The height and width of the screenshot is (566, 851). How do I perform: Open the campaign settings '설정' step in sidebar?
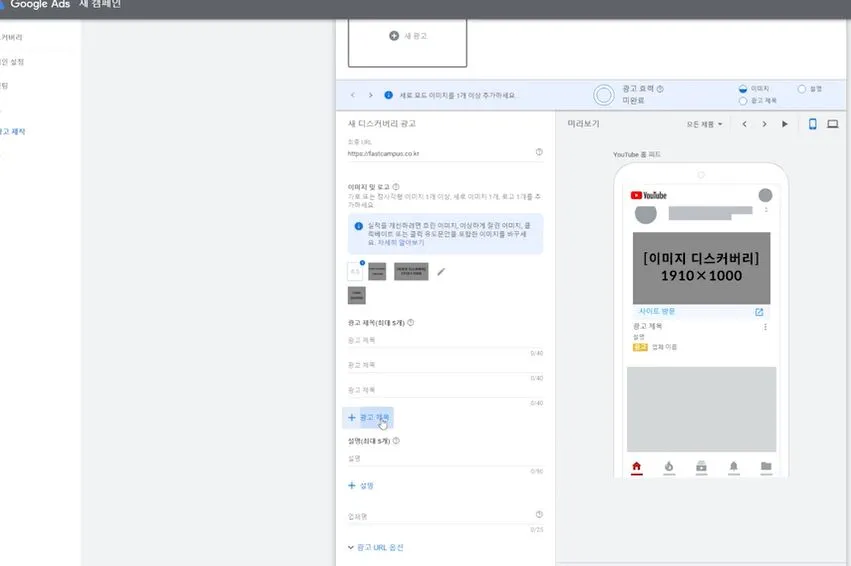(12, 62)
